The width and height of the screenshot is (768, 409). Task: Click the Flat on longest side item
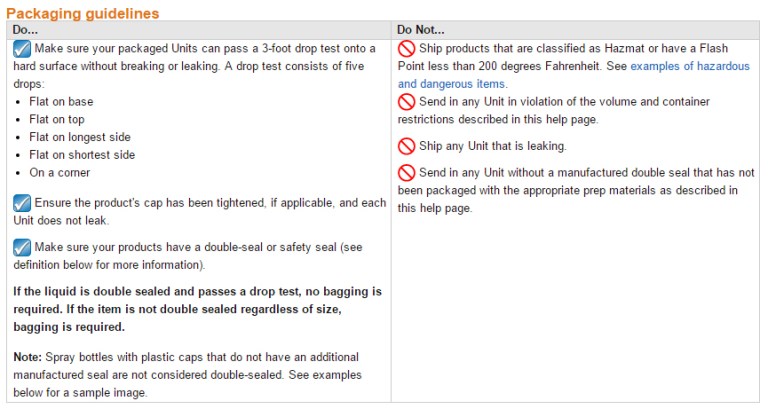80,137
